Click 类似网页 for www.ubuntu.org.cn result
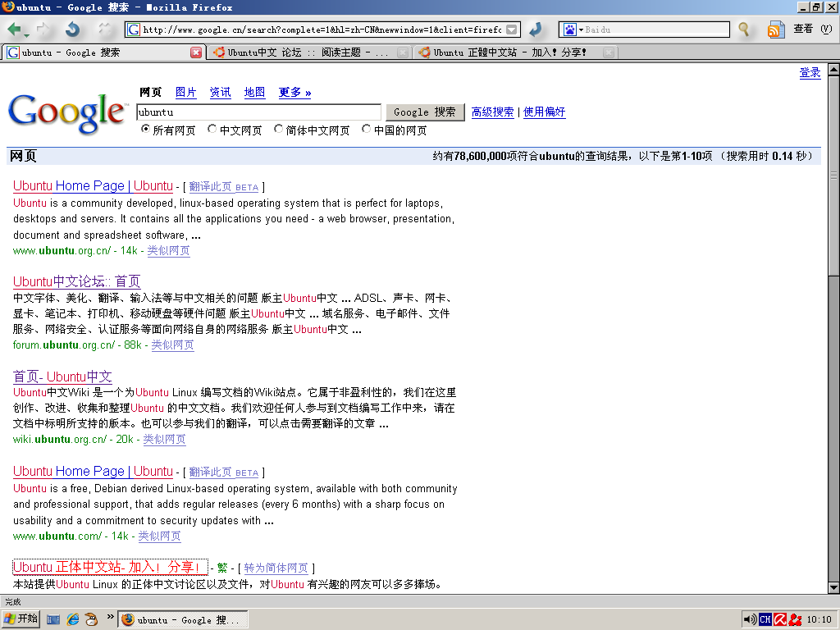Viewport: 840px width, 630px height. 169,251
